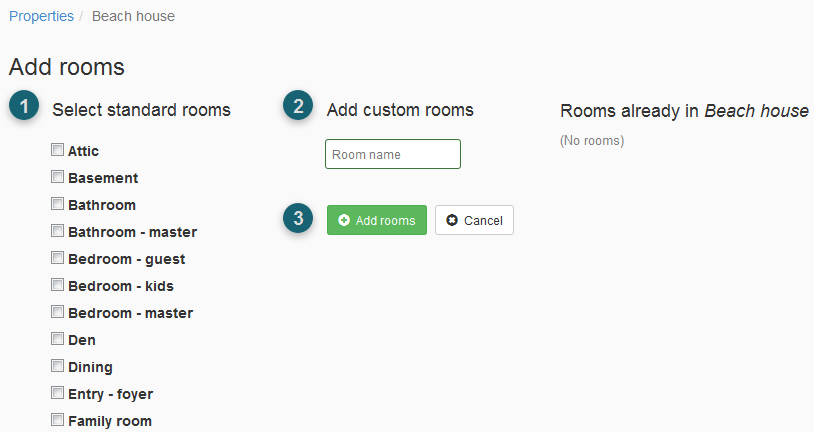Click the plus icon on Add rooms
The image size is (814, 432).
click(344, 220)
